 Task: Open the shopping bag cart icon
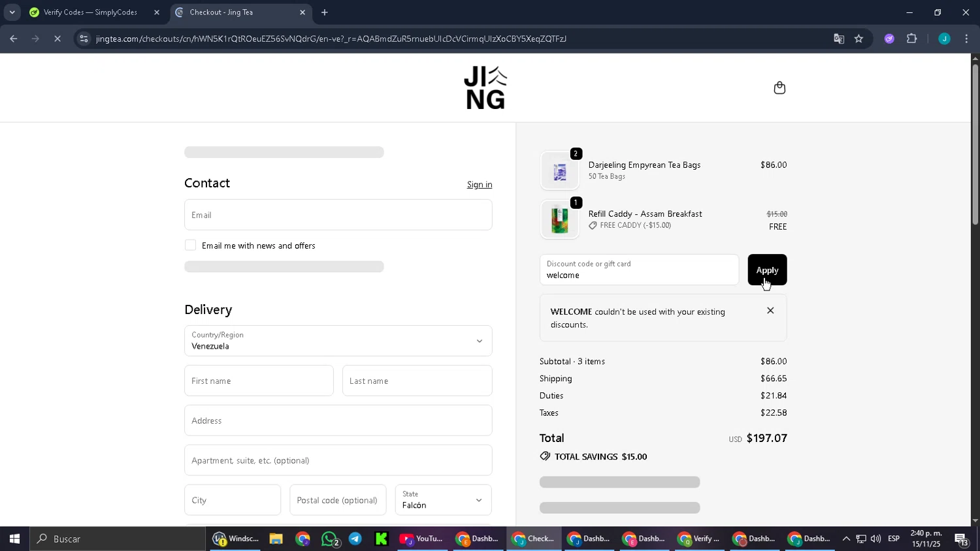pyautogui.click(x=779, y=88)
